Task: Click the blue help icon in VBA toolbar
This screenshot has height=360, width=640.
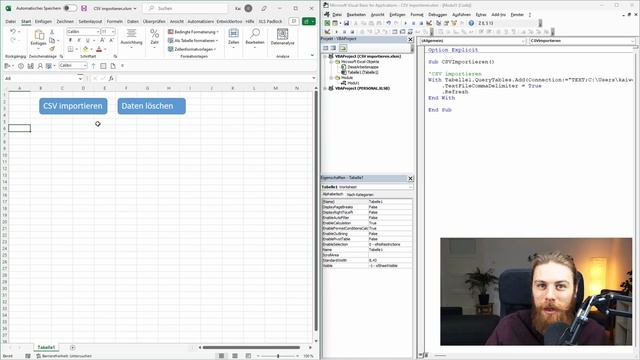Action: 471,23
